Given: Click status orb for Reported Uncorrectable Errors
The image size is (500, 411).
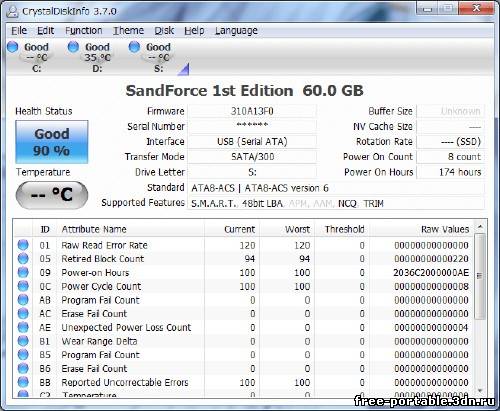Looking at the screenshot, I should click(23, 382).
